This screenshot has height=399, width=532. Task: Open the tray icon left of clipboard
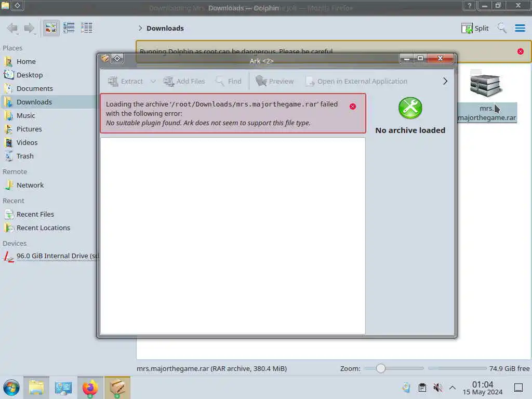[x=406, y=388]
